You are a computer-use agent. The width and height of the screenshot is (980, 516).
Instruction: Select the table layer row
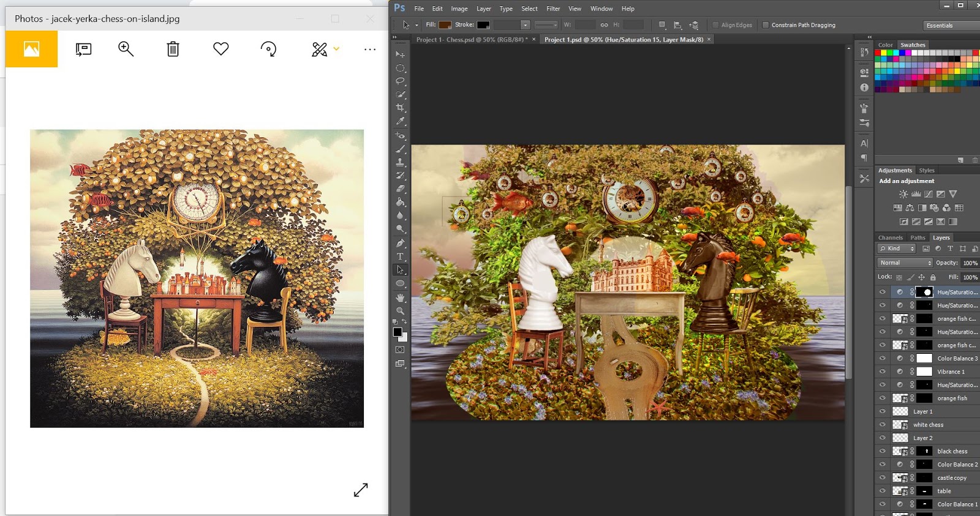click(928, 491)
